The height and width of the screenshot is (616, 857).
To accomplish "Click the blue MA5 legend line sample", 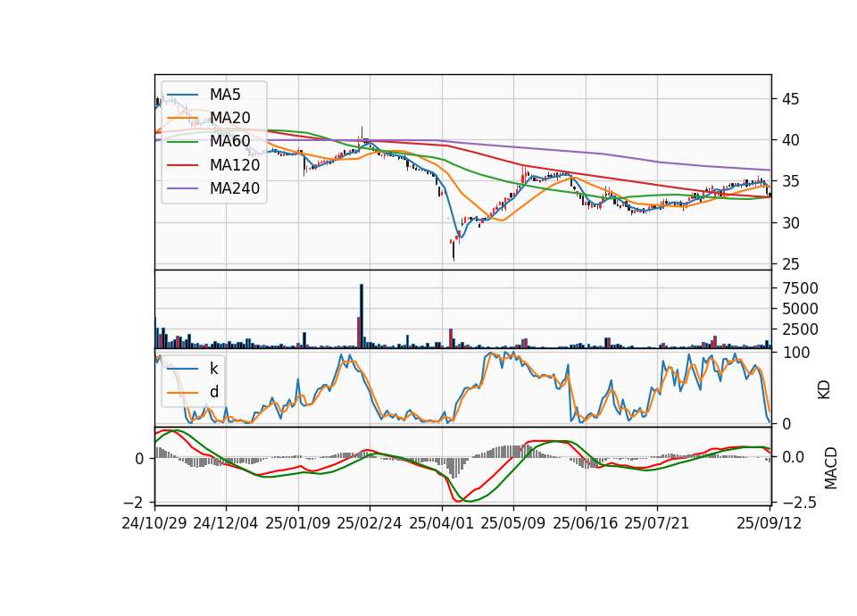I will click(182, 95).
